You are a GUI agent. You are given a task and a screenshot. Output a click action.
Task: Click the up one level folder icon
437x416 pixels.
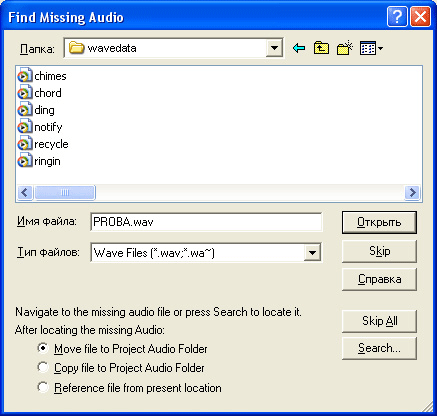321,48
